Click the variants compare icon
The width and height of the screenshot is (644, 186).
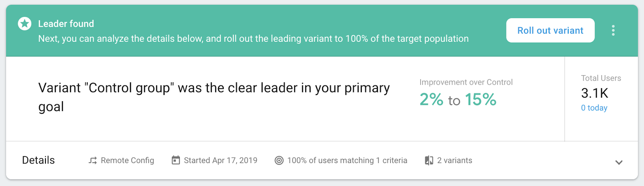pos(429,161)
